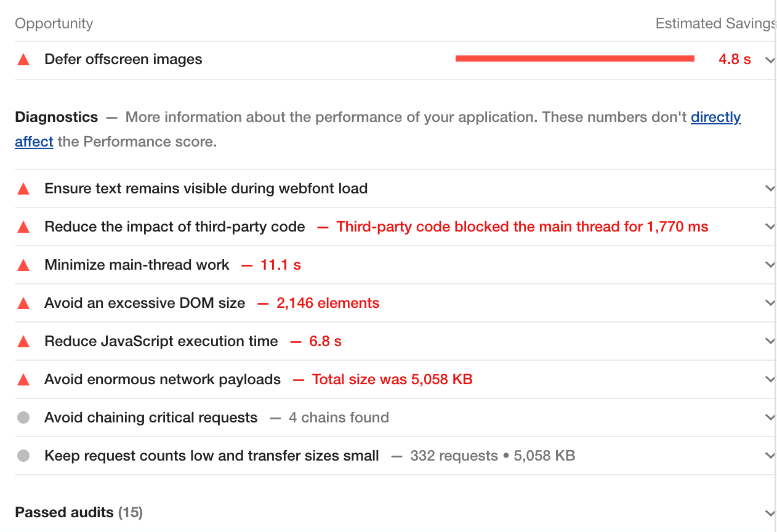The height and width of the screenshot is (532, 777).
Task: Click the Passed audits (15) heading
Action: pos(79,512)
